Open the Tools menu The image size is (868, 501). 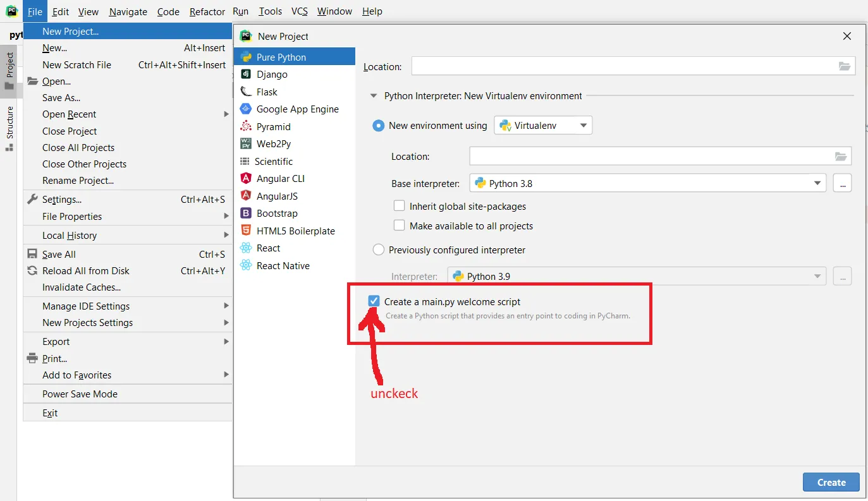[x=270, y=11]
